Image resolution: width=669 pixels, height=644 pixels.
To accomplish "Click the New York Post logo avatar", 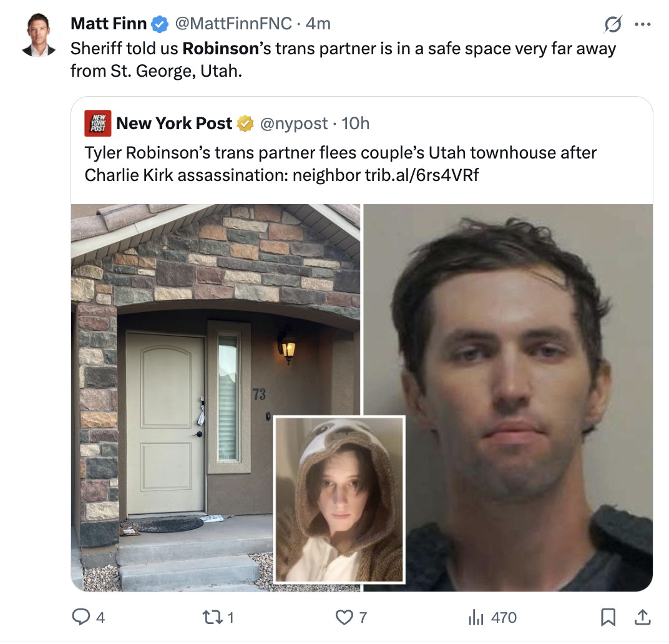I will [x=98, y=124].
